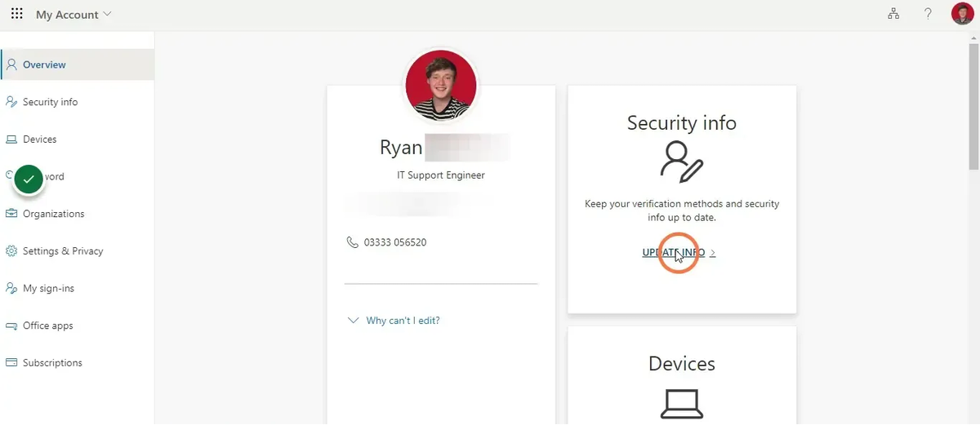The image size is (980, 425).
Task: Click the phone icon beside 03333 056520
Action: click(353, 242)
